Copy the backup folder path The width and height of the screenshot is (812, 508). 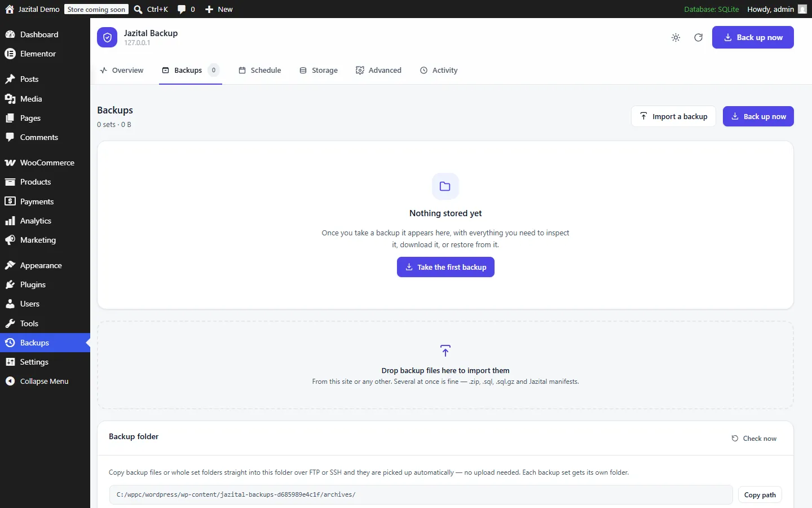[760, 495]
